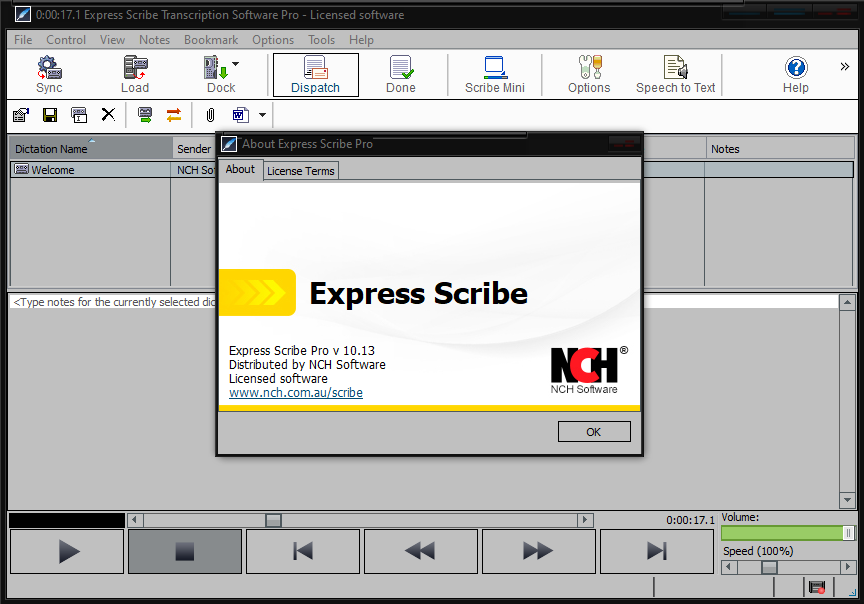Open the Notes menu
The width and height of the screenshot is (864, 604).
point(154,40)
